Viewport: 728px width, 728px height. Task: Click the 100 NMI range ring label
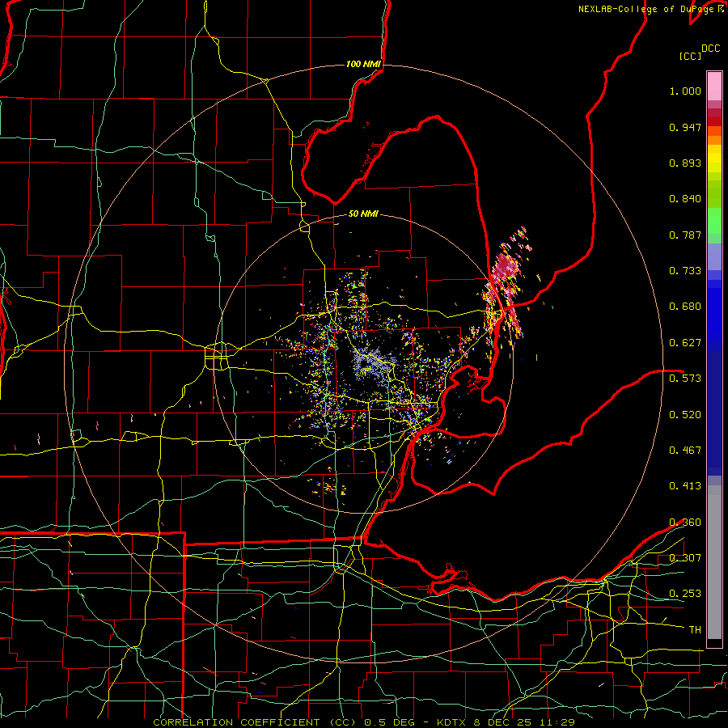pyautogui.click(x=363, y=64)
